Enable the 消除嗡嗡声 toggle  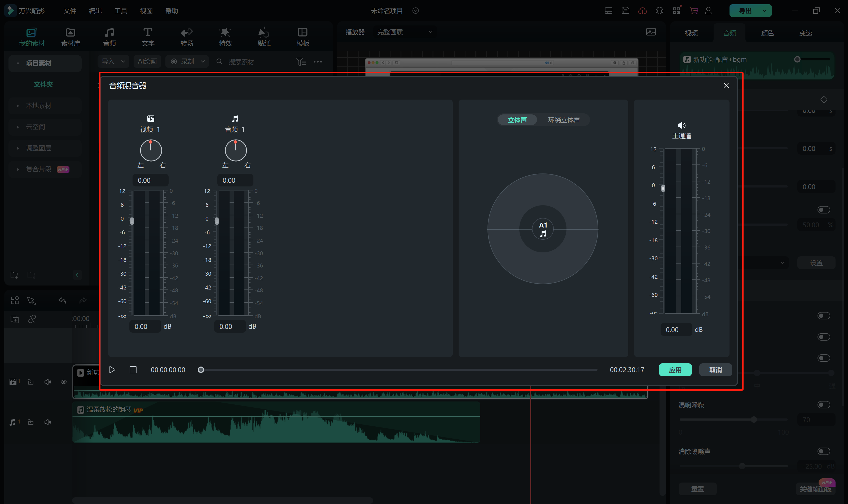[x=823, y=451]
